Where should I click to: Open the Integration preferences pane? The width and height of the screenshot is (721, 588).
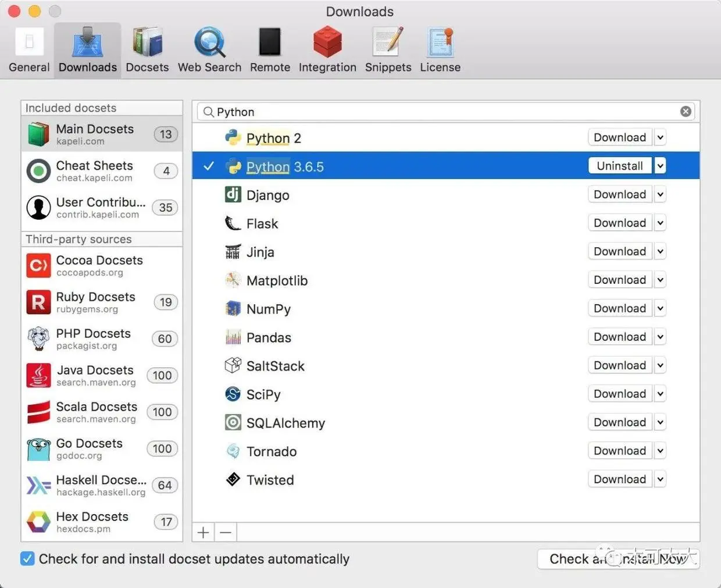pyautogui.click(x=327, y=51)
